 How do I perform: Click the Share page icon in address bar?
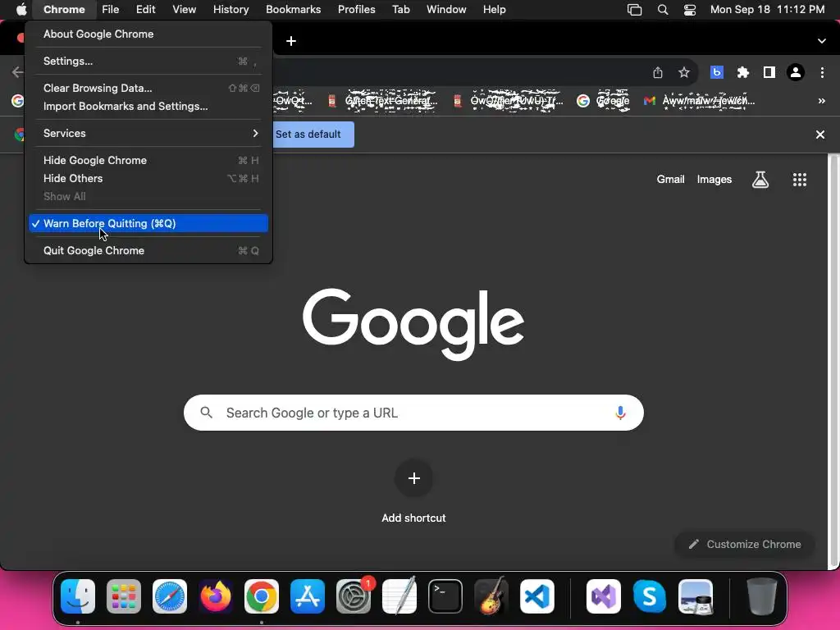658,72
